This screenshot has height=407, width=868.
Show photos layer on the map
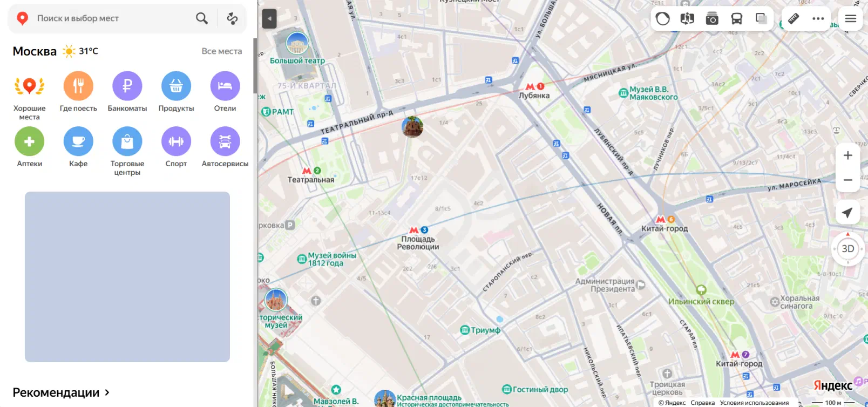712,19
